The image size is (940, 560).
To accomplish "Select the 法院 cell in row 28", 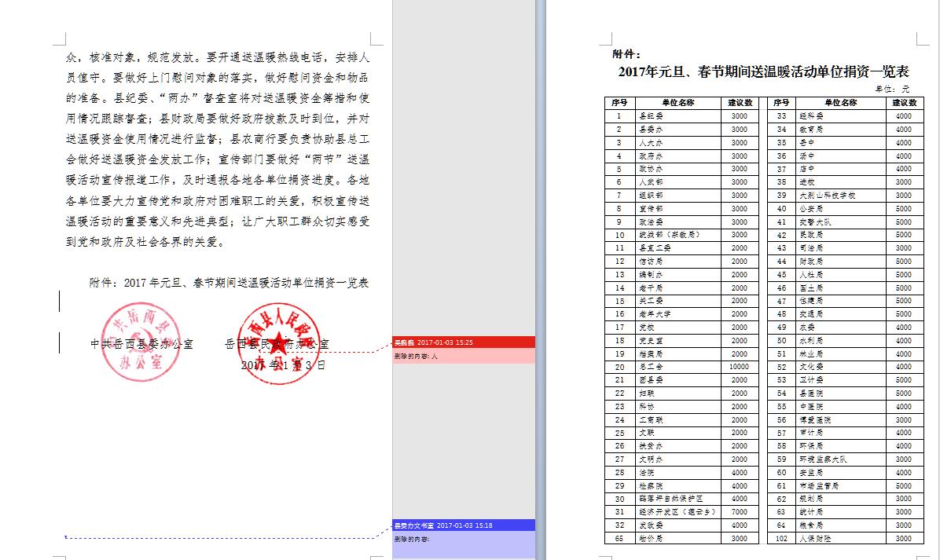I will [x=678, y=473].
